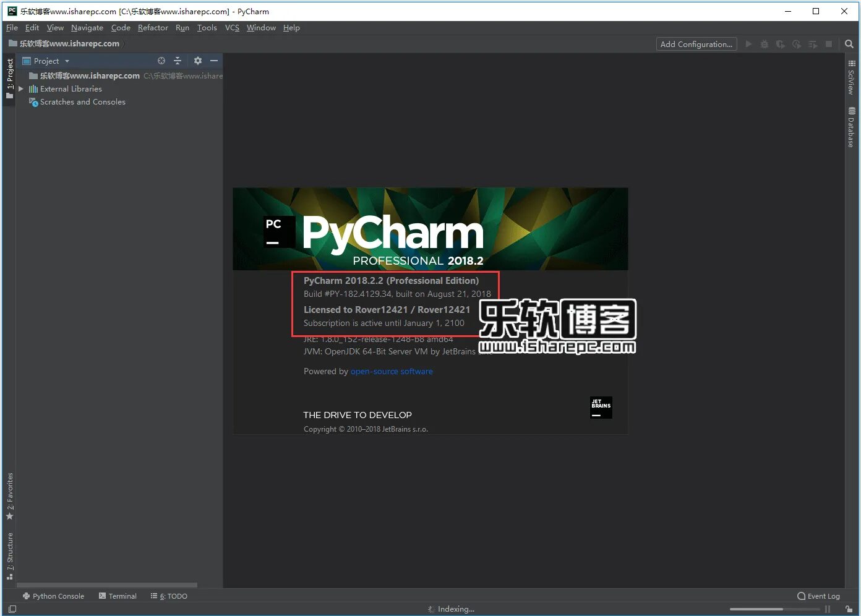Click the Search Everywhere magnifier icon

[849, 45]
